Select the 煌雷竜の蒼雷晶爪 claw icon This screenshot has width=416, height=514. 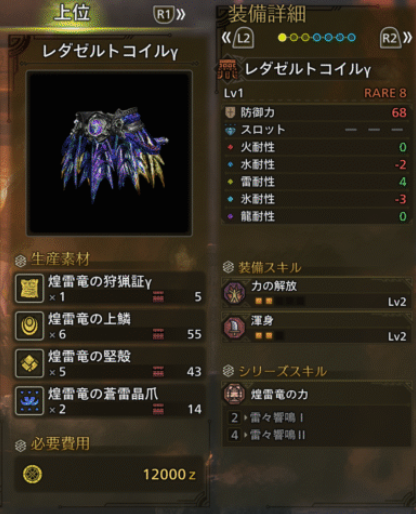pyautogui.click(x=29, y=401)
